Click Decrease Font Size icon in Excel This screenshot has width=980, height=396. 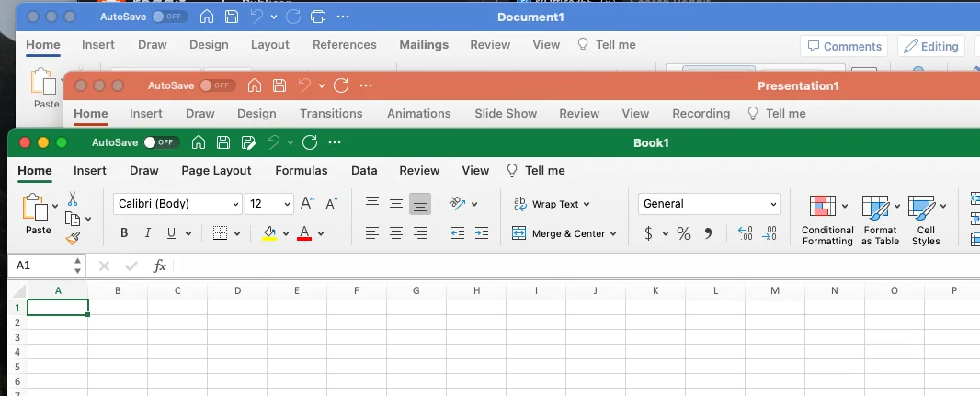click(331, 203)
